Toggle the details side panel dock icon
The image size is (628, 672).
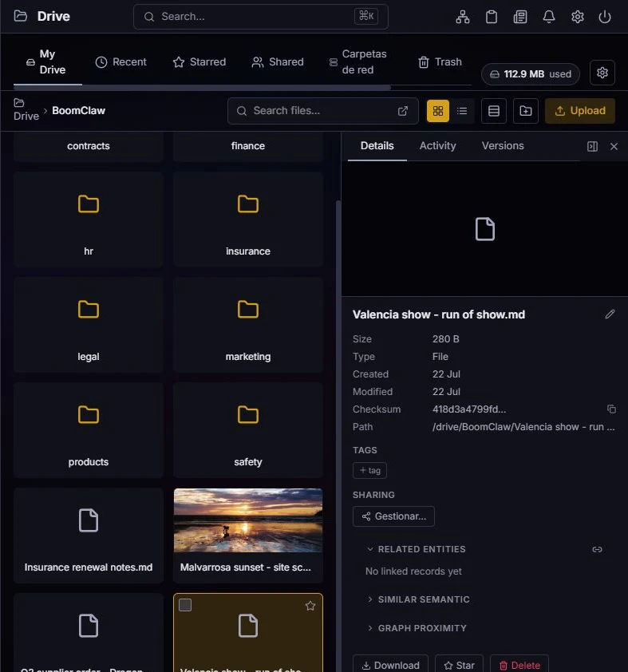(592, 147)
